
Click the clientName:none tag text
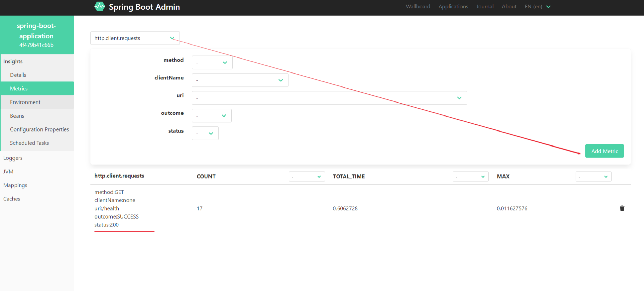(115, 200)
